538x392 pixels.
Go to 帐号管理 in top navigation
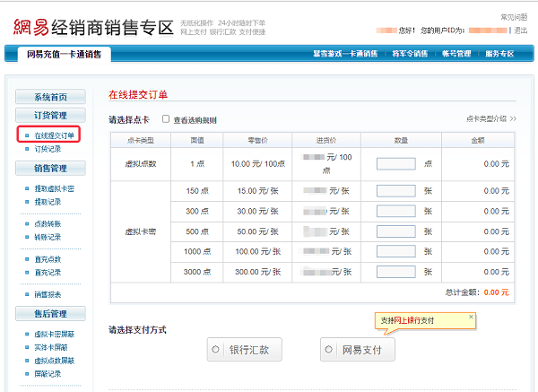456,54
